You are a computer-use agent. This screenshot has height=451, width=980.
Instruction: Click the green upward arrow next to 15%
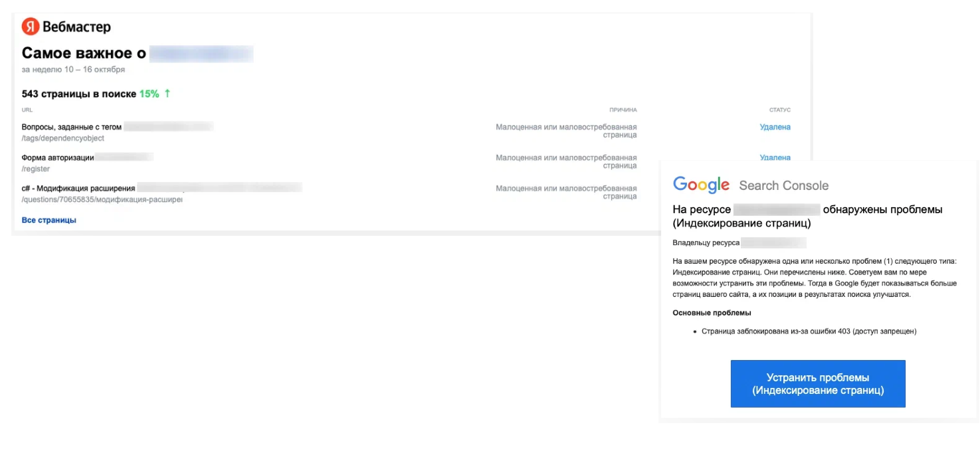pos(167,94)
